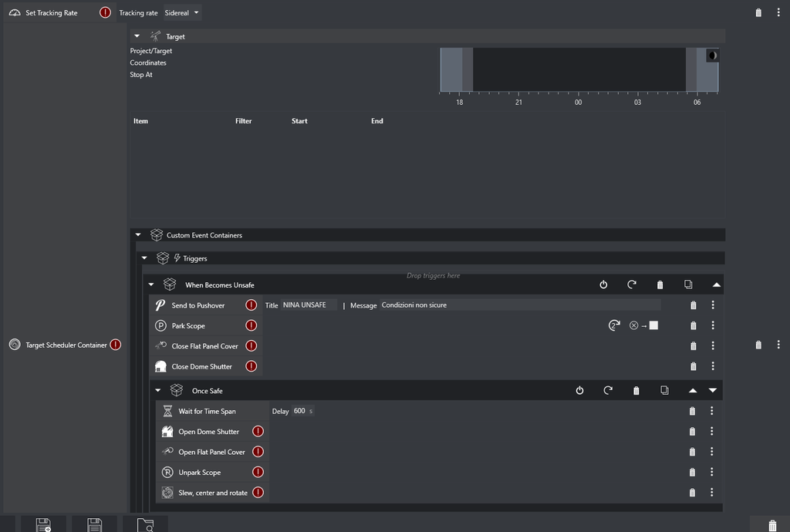Open the Close Flat Panel Cover options menu

point(713,345)
